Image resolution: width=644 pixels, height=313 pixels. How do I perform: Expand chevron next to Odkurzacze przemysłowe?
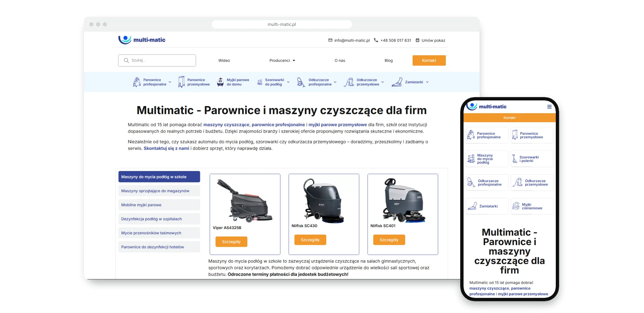pos(383,82)
